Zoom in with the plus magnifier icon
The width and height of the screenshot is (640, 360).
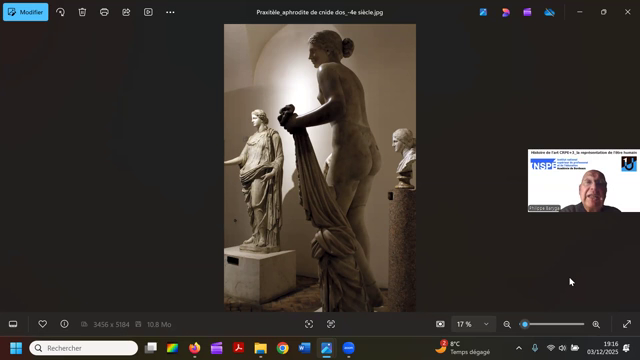point(596,324)
